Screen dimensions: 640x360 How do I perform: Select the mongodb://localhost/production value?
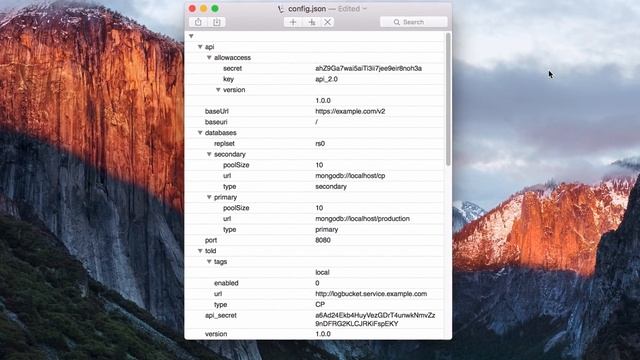point(362,219)
